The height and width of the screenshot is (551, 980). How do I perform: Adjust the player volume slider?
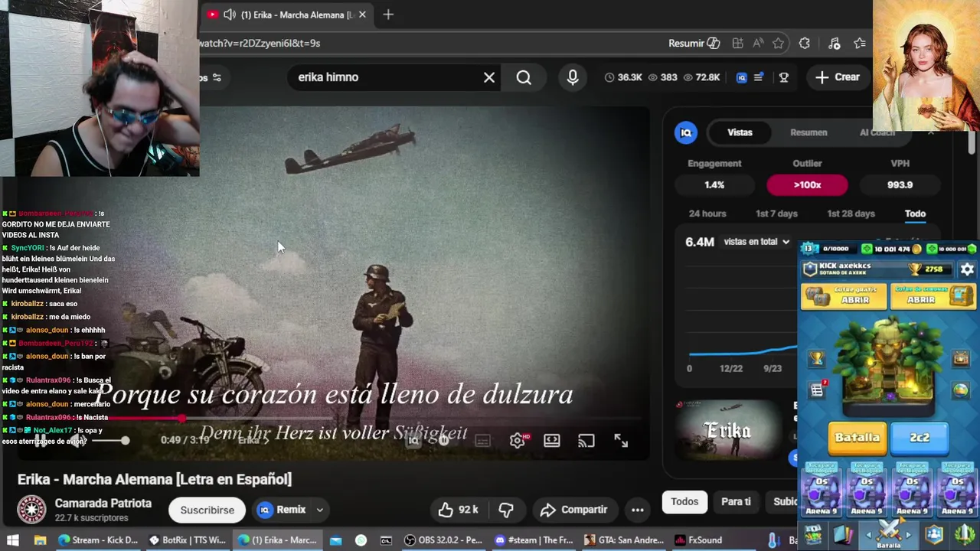[x=113, y=441]
